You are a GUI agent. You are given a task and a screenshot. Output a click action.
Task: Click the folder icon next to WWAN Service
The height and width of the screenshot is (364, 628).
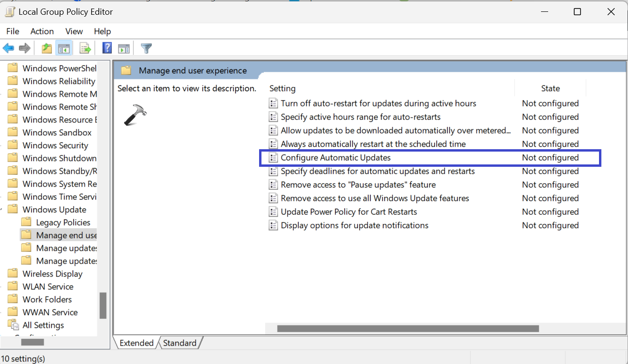coord(13,312)
